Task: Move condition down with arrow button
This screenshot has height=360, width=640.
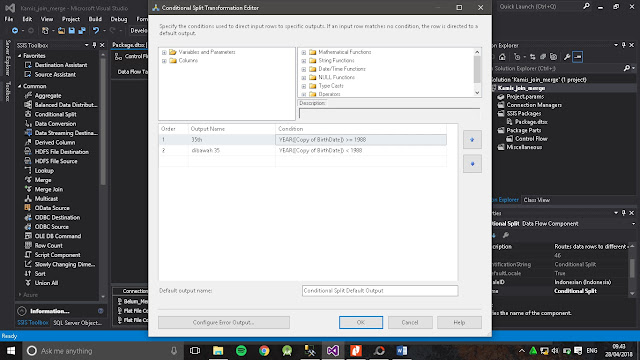Action: (472, 164)
